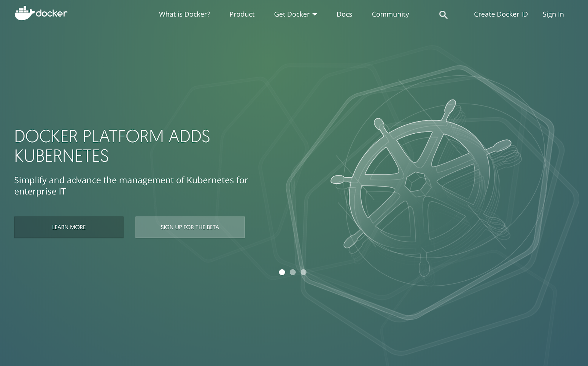Click SIGN UP FOR THE BETA button

190,227
